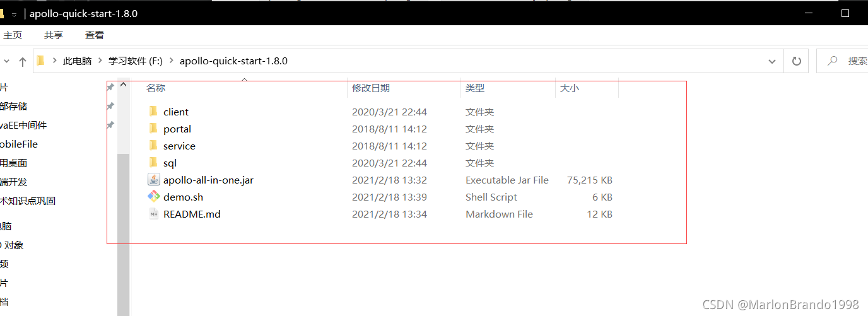Navigate to 此电脑 in breadcrumb

pos(77,61)
